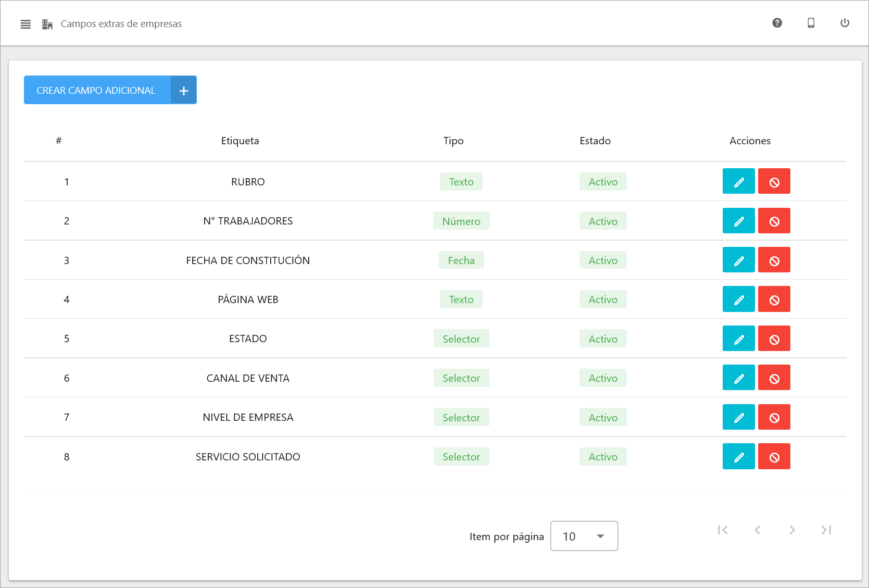Edit the NIVEL DE EMPRESA field
The width and height of the screenshot is (869, 588).
coord(738,417)
